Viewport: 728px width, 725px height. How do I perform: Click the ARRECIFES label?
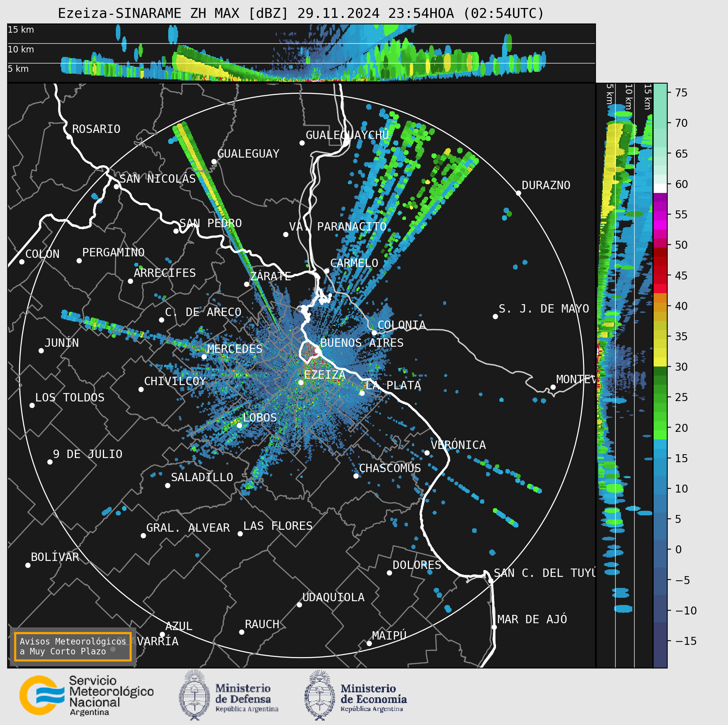tap(164, 273)
